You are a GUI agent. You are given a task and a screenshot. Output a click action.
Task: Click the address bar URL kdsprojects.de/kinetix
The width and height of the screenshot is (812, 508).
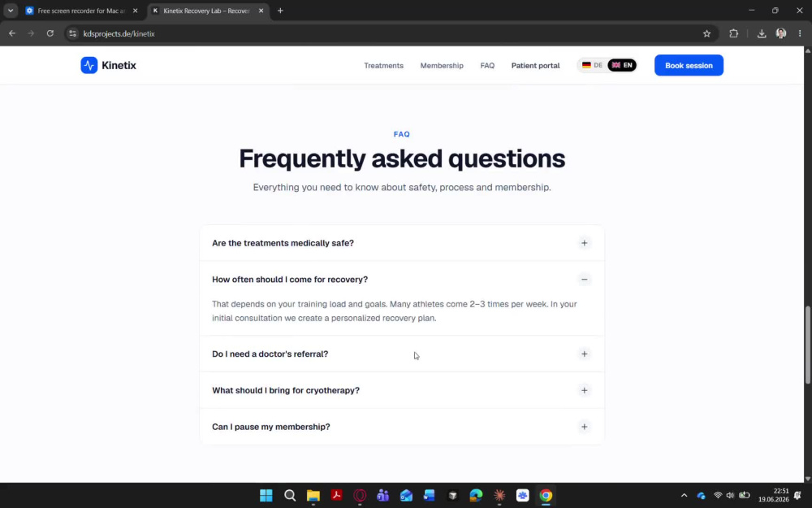119,33
